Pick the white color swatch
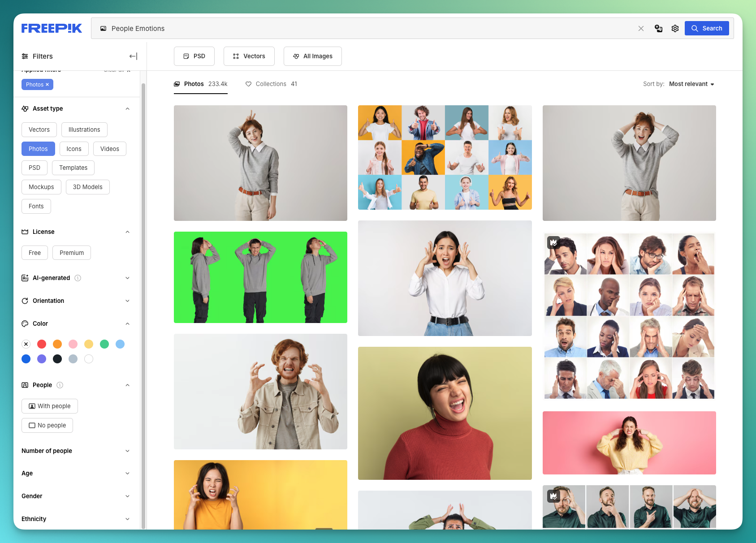 point(89,359)
